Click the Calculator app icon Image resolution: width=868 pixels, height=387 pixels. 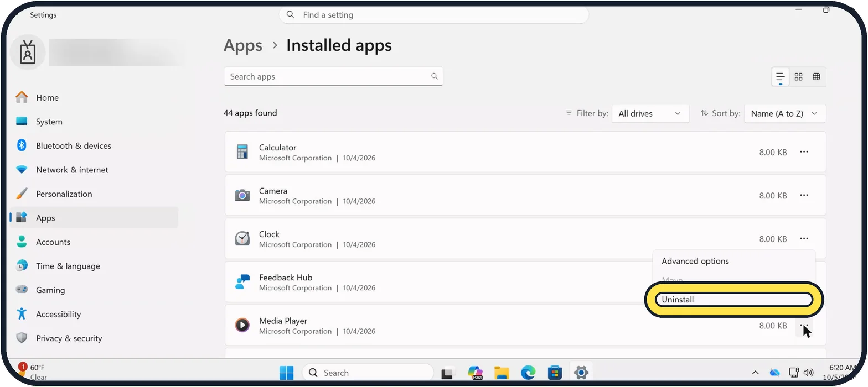pyautogui.click(x=242, y=151)
